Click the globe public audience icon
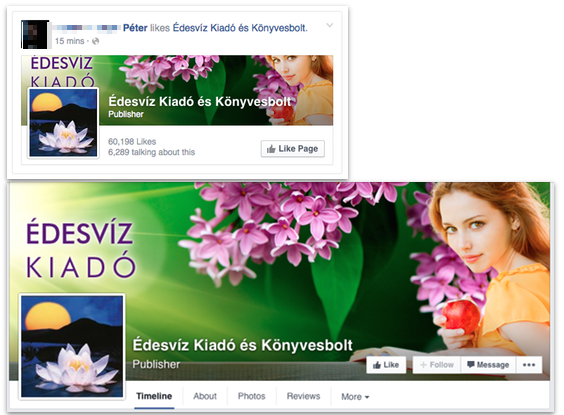The image size is (564, 415). 95,41
